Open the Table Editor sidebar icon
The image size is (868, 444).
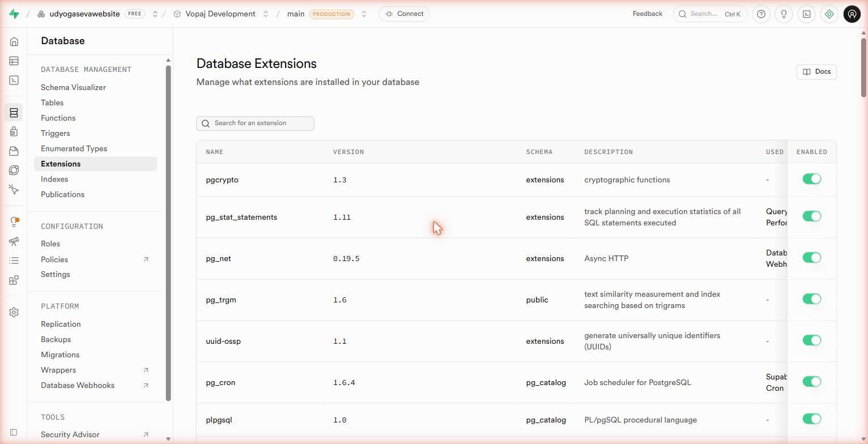click(14, 61)
